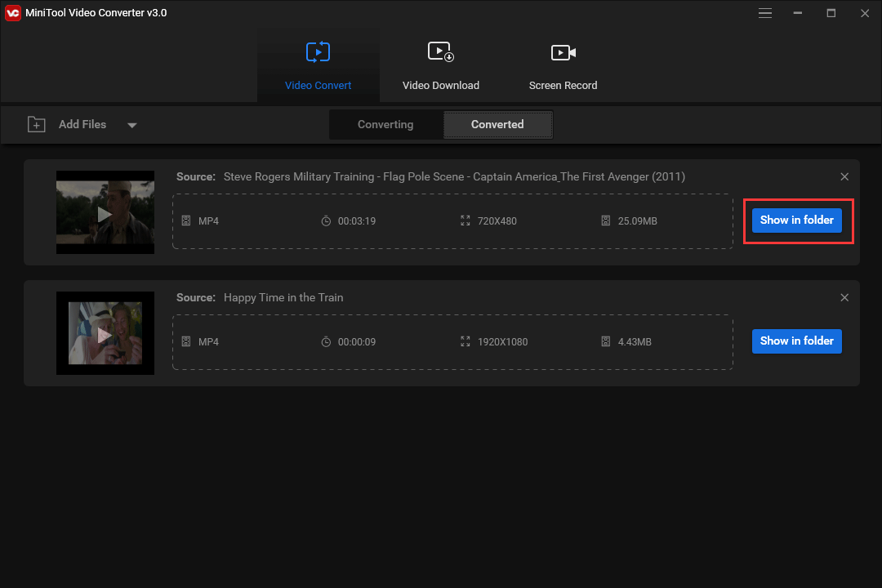
Task: Close the MiniTool Video Converter window
Action: click(x=865, y=13)
